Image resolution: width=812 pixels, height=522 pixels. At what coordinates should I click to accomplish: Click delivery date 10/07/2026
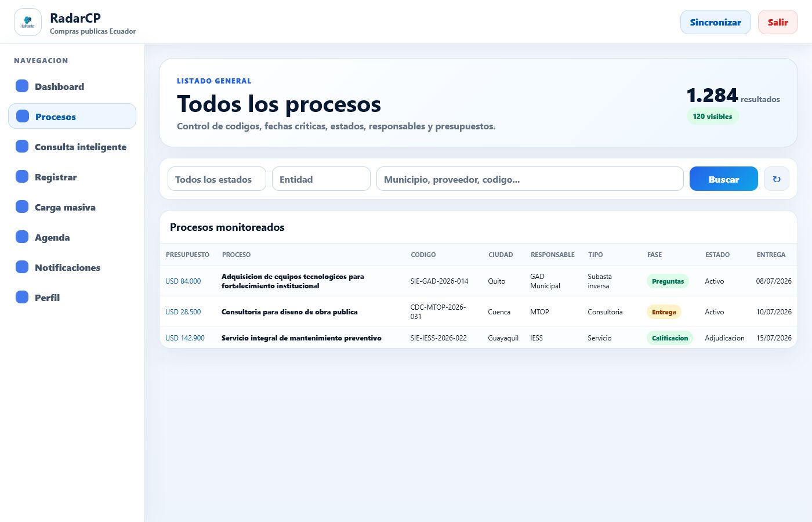(774, 312)
